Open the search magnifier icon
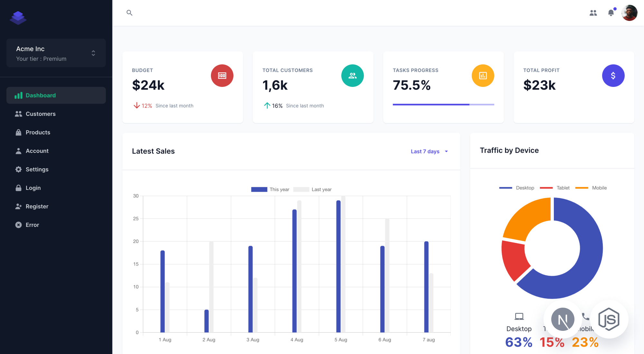The height and width of the screenshot is (354, 644). click(129, 13)
